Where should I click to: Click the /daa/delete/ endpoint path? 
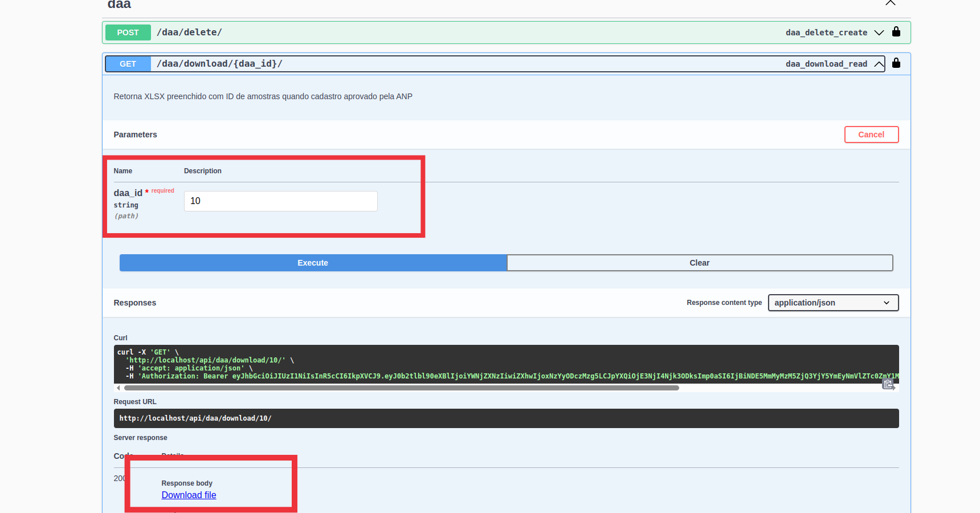(189, 32)
